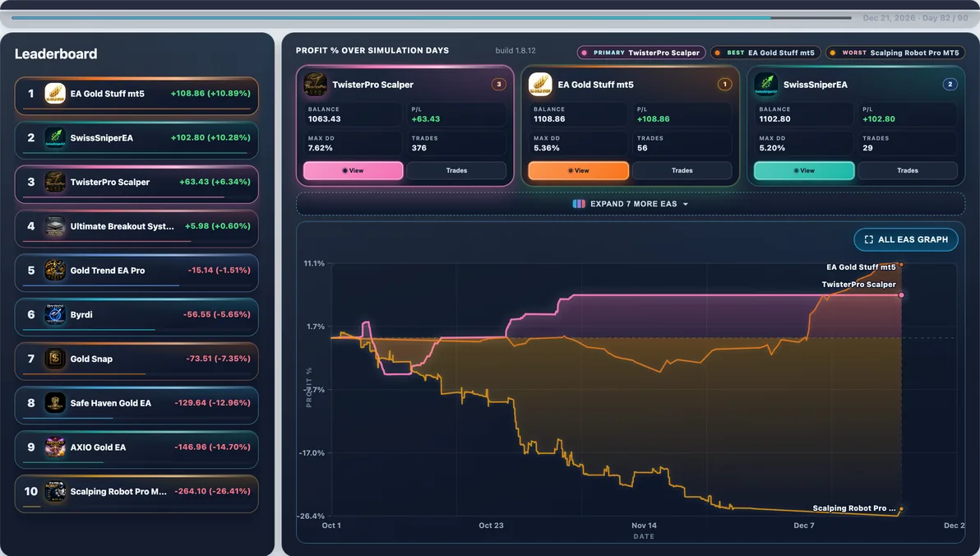Click the Nov 14 date axis label

[644, 526]
